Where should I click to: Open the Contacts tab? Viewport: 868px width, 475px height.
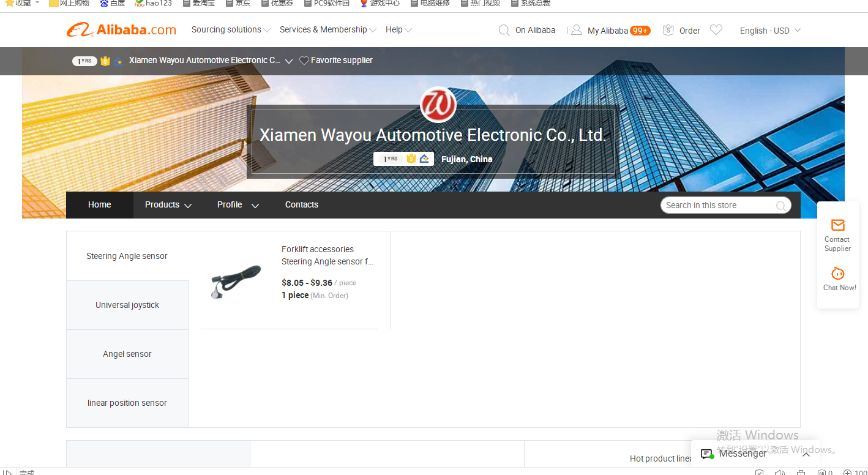302,205
